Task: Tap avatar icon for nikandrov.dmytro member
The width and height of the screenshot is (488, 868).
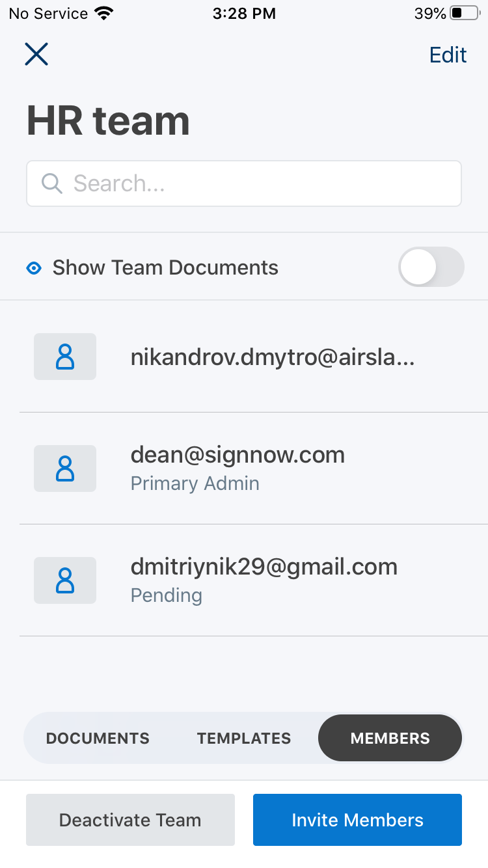Action: pos(65,357)
